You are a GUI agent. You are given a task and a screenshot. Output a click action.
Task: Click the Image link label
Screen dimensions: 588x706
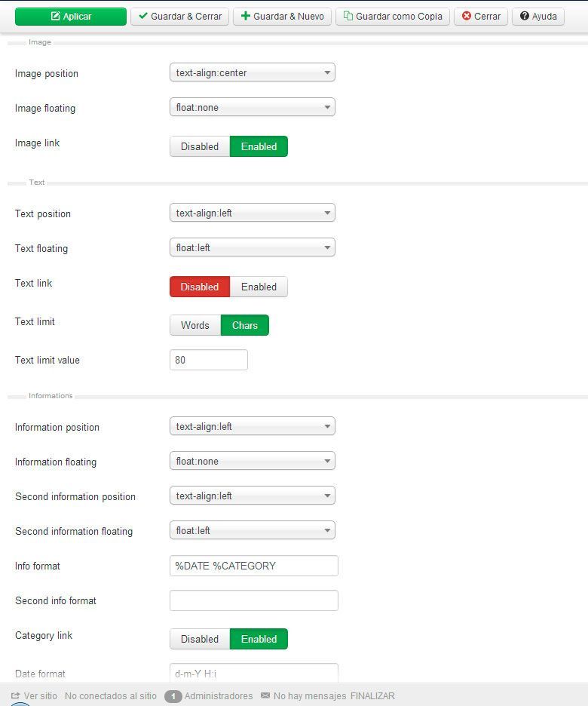click(38, 143)
